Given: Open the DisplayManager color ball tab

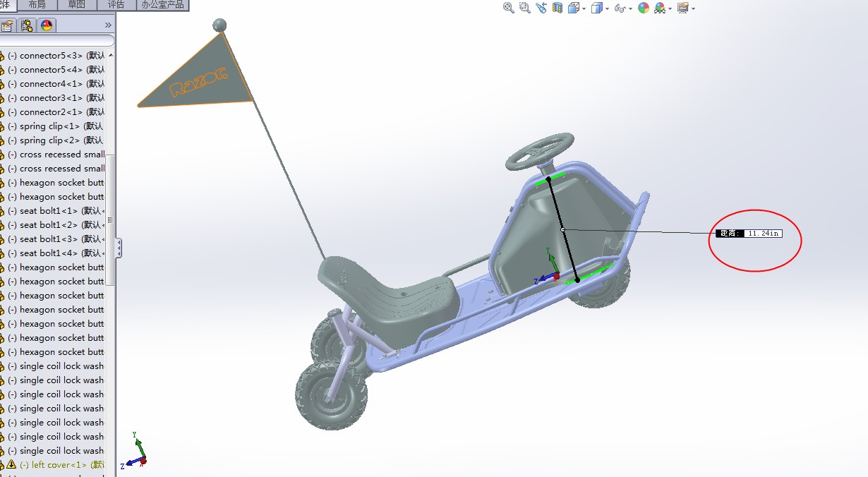Looking at the screenshot, I should click(47, 26).
